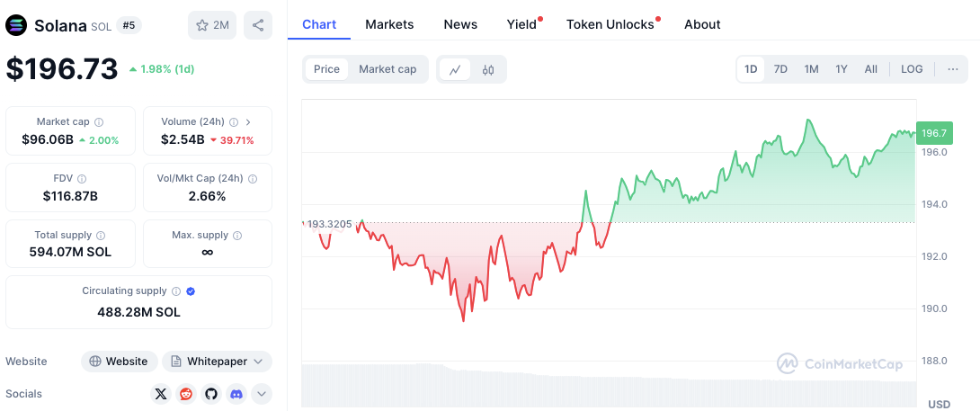
Task: Toggle chart to Price view
Action: [326, 69]
